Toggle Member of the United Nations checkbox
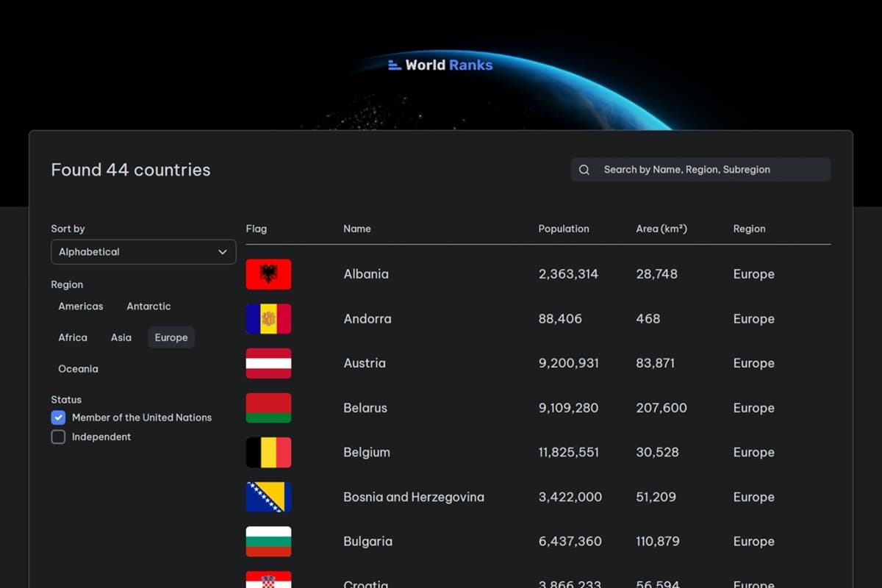Screen dimensions: 882x588 (58, 417)
